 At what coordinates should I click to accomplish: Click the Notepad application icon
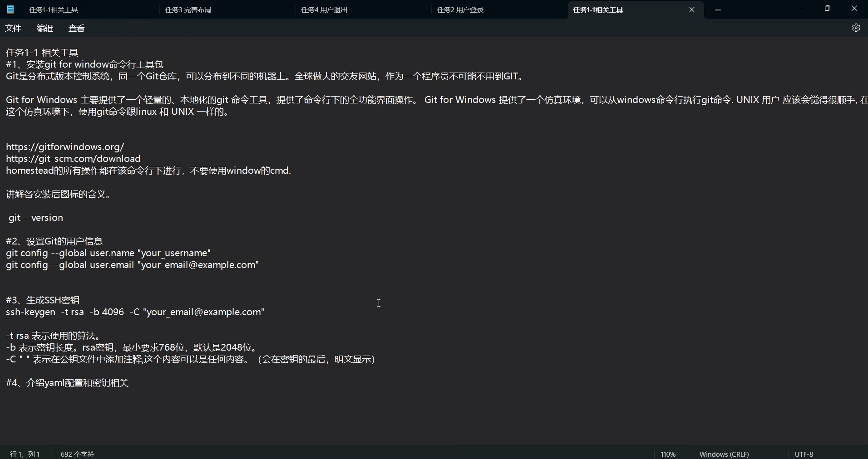(x=10, y=9)
